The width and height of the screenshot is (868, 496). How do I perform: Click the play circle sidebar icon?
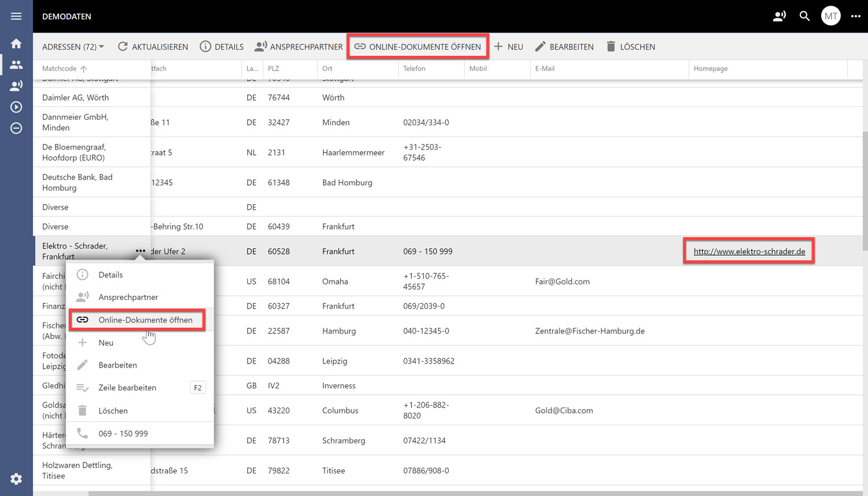[16, 107]
